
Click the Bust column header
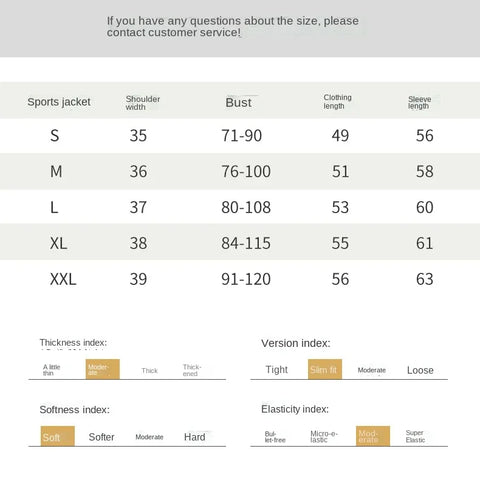tap(238, 102)
